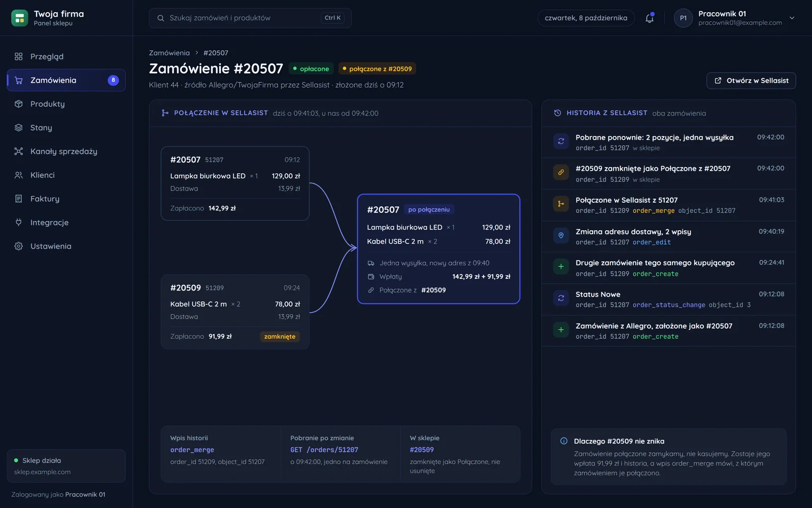
Task: Click the Otwórz w Sellasist button
Action: 751,81
